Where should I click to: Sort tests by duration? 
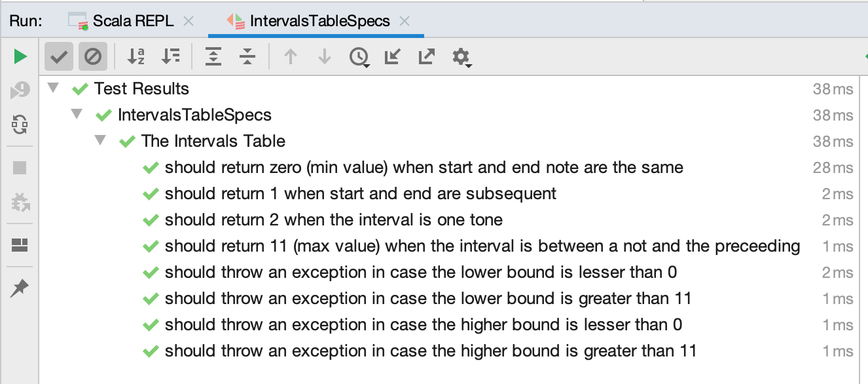click(x=170, y=57)
